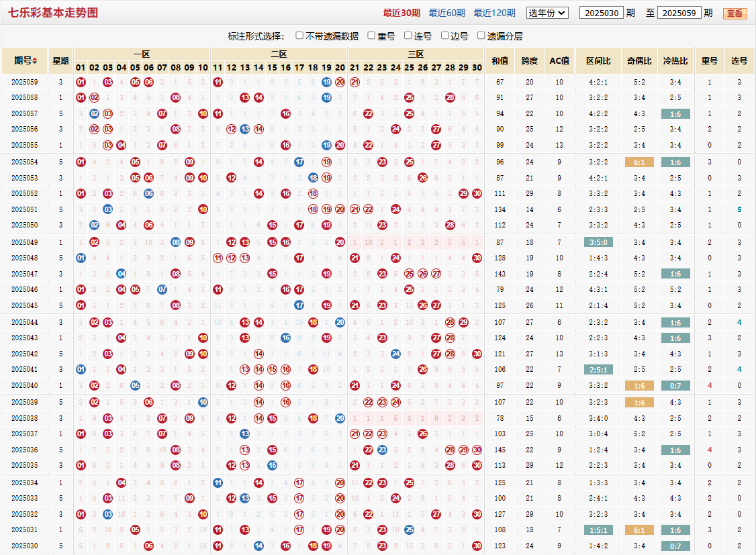Click blue ball 23 in row 2025036
This screenshot has height=555, width=756.
click(382, 450)
